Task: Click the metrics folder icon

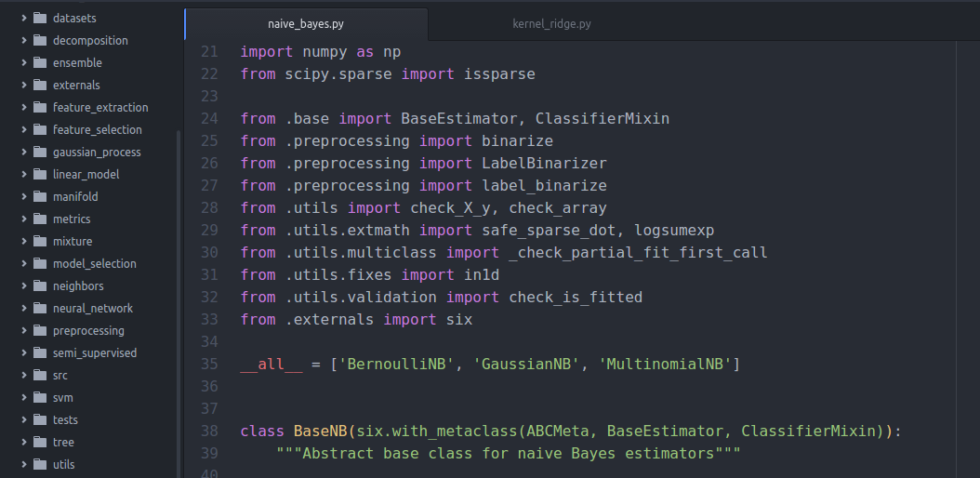Action: (40, 219)
